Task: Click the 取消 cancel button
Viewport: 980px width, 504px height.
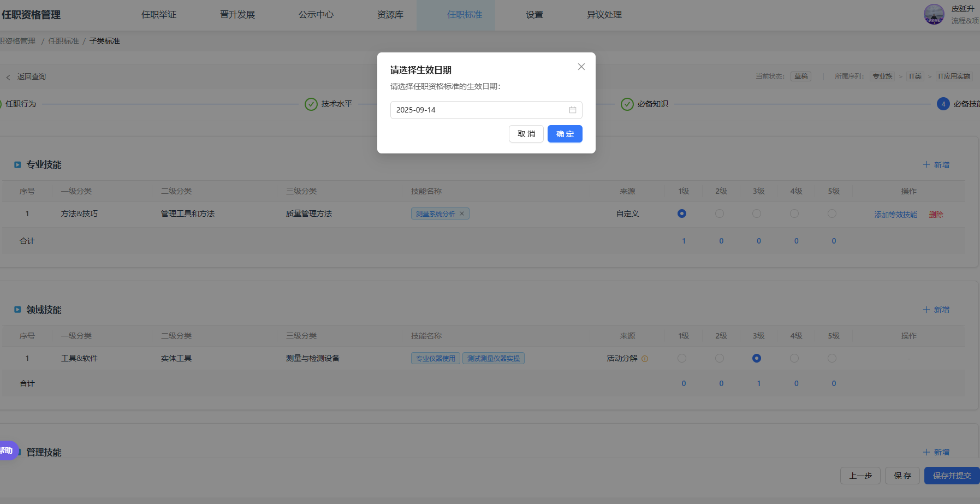Action: 526,134
